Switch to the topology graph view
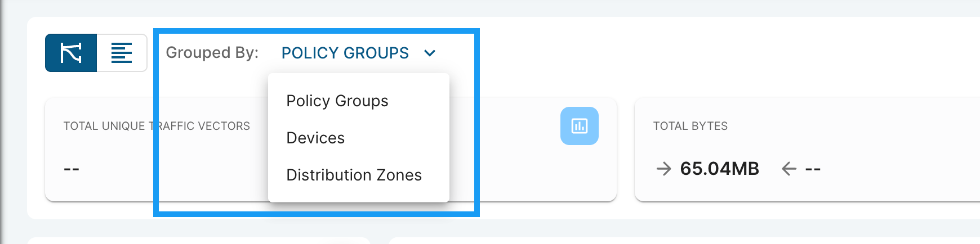The width and height of the screenshot is (980, 244). [x=71, y=53]
